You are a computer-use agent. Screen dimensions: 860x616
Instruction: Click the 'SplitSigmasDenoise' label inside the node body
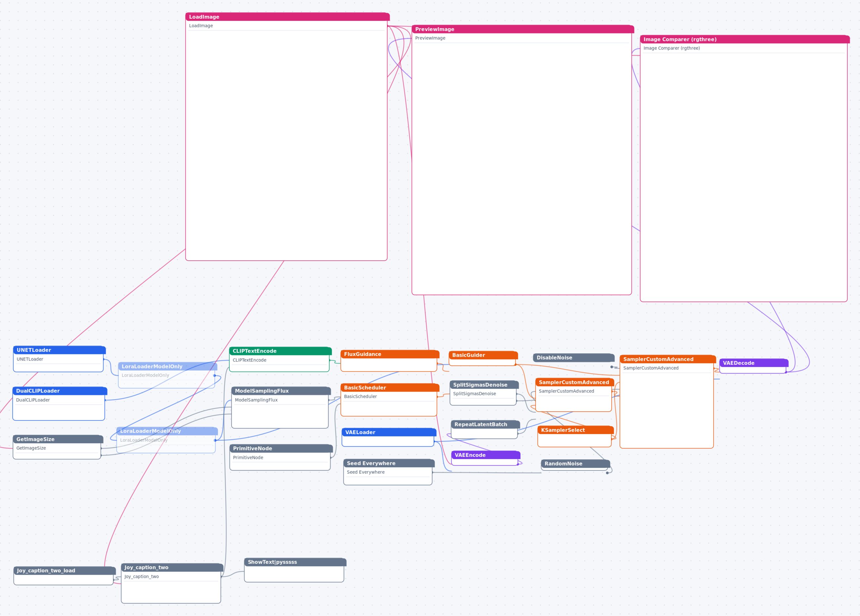point(474,393)
